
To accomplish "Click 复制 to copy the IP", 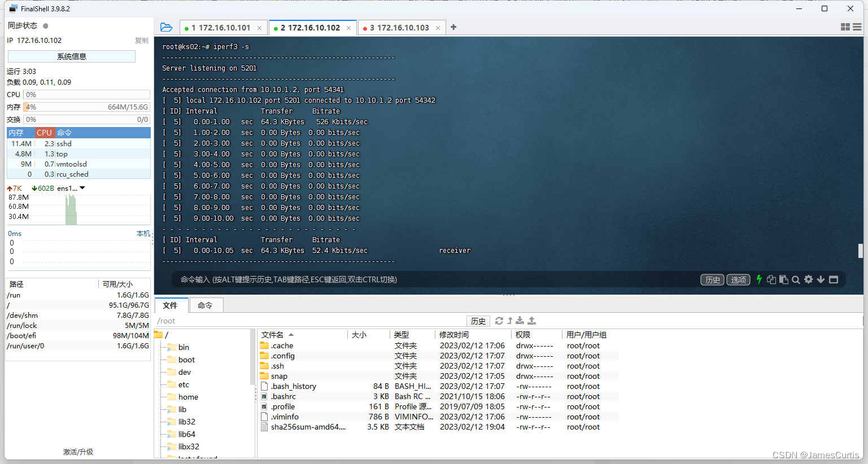I will tap(142, 41).
